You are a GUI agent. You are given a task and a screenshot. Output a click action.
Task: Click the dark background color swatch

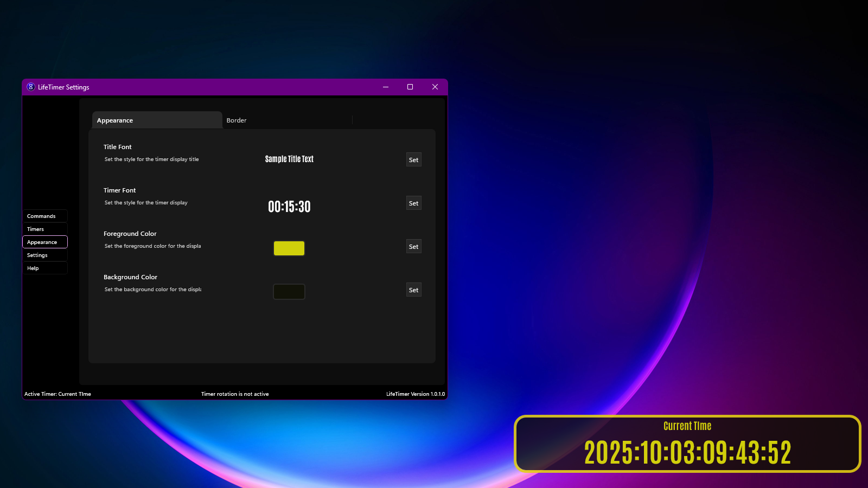point(289,291)
